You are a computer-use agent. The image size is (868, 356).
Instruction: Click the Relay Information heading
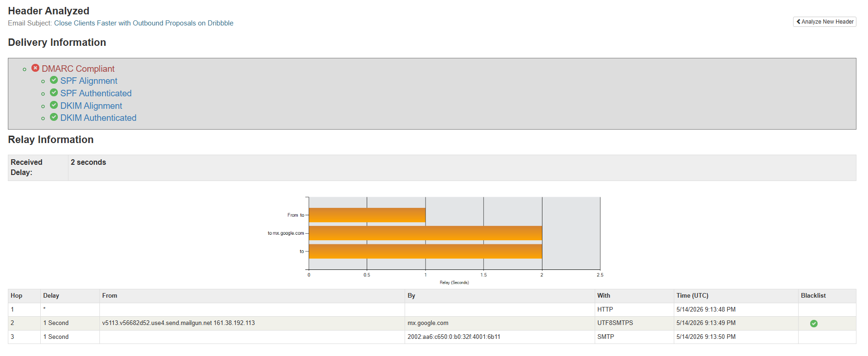(51, 140)
